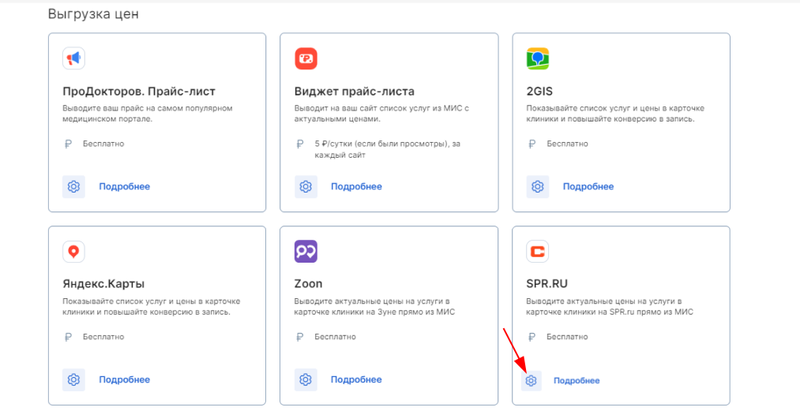Viewport: 800px width, 411px height.
Task: Open Подробнее link for ПроДокторов. Прайс-лист
Action: coord(124,187)
